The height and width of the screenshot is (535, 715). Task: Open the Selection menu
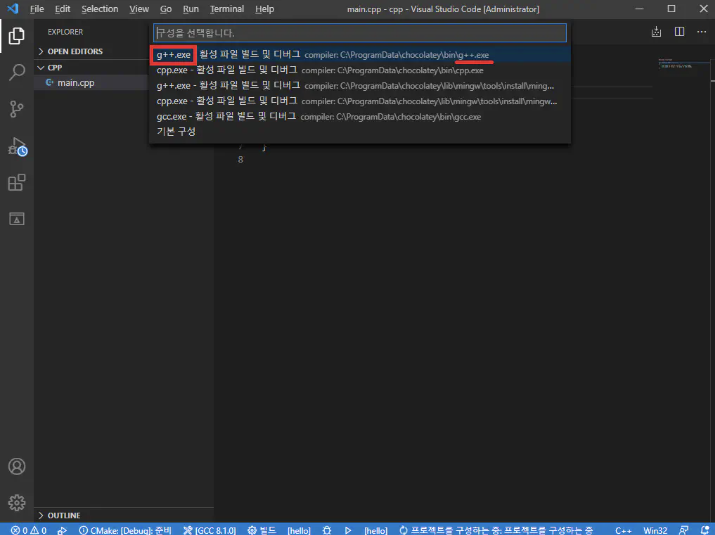click(99, 9)
